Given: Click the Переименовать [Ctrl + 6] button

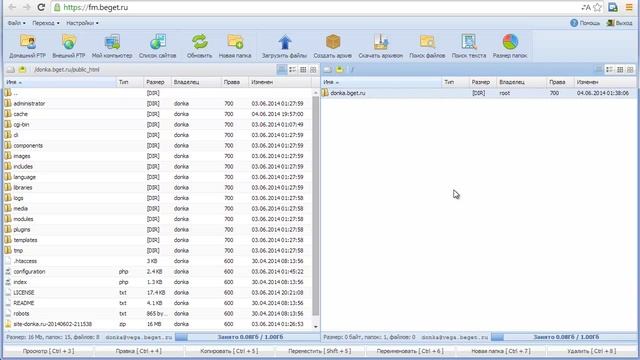Looking at the screenshot, I should tap(410, 351).
